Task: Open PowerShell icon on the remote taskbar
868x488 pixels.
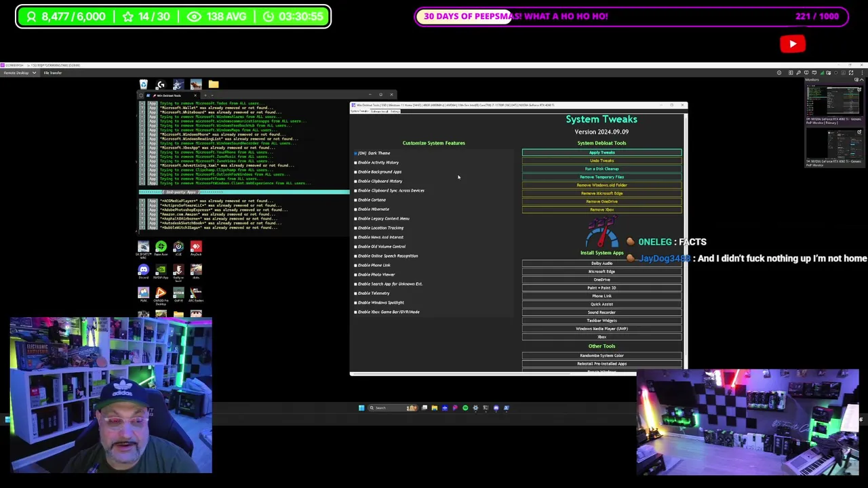Action: coord(507,408)
